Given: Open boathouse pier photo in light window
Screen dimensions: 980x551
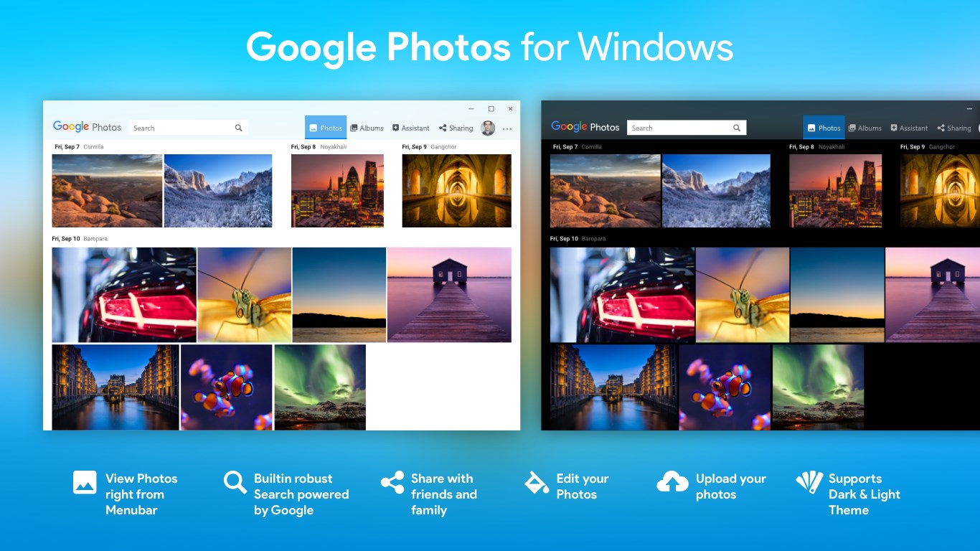Looking at the screenshot, I should point(449,295).
